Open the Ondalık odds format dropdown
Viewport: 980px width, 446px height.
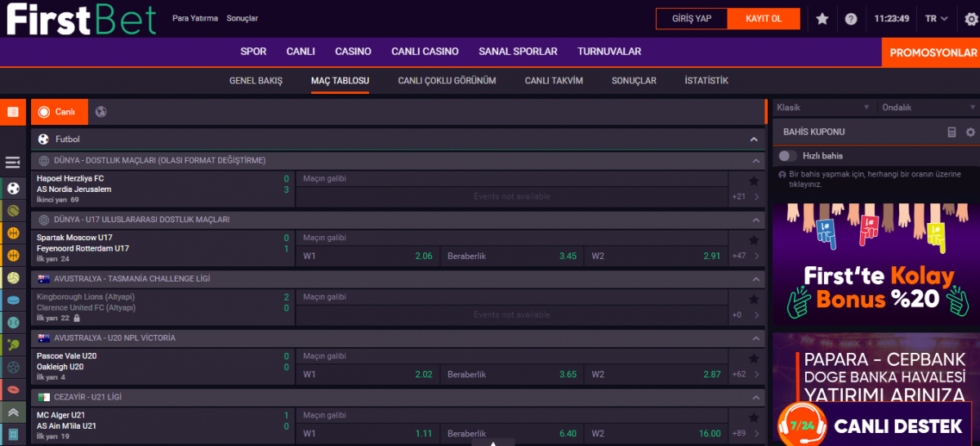click(928, 108)
